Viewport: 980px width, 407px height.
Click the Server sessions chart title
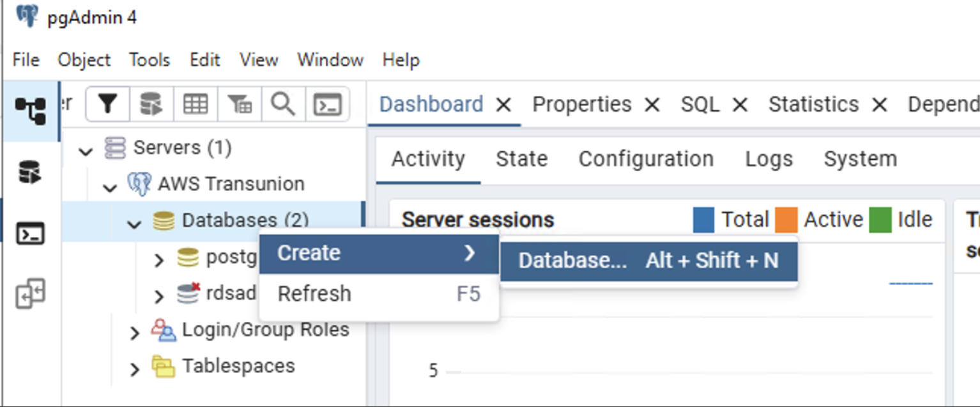(478, 220)
